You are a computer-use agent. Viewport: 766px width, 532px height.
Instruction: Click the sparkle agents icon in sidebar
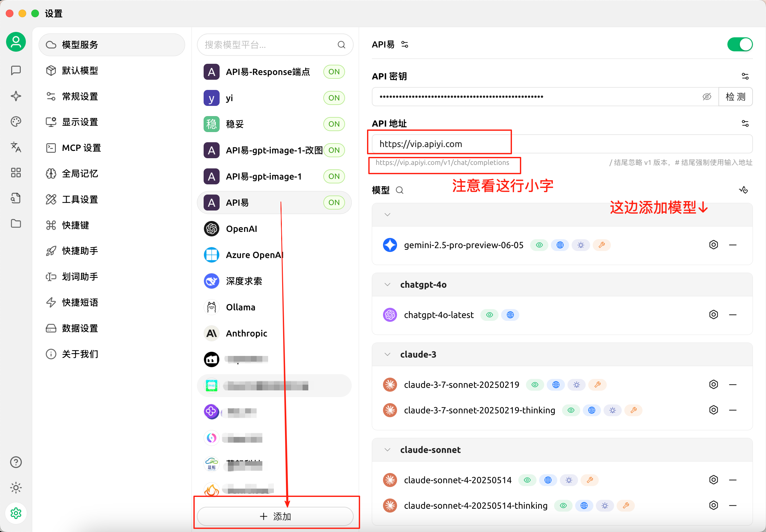16,96
